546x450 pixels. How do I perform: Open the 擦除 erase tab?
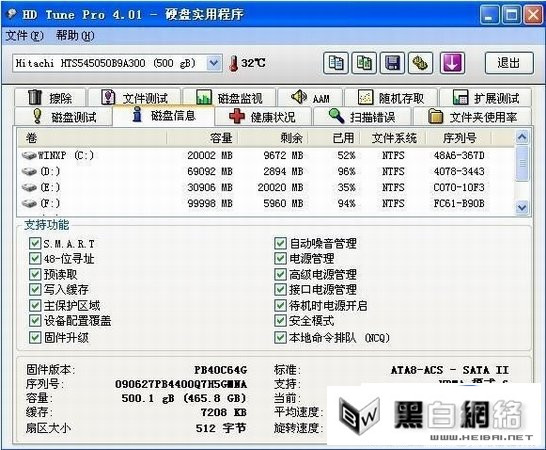[50, 98]
